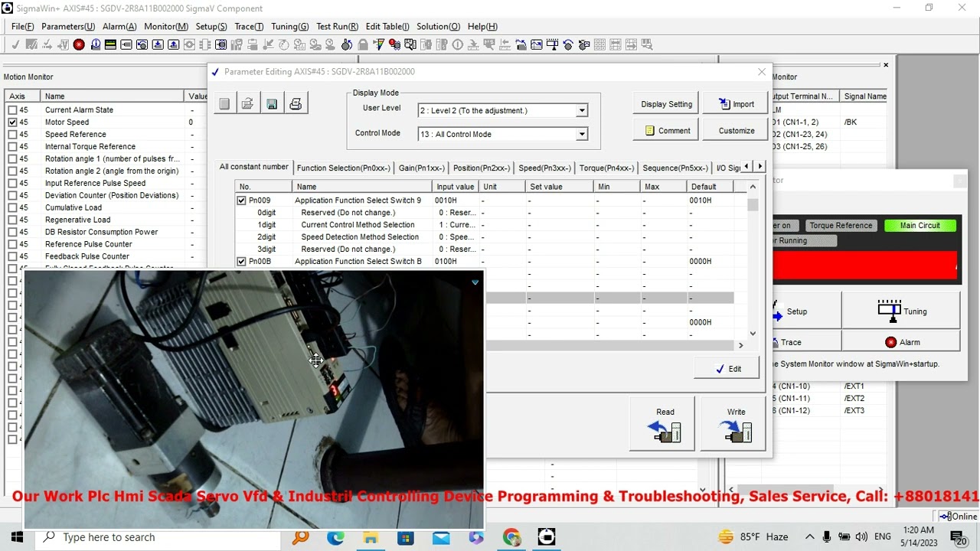This screenshot has height=551, width=980.
Task: Click the parameter table scroll-right arrow
Action: [x=740, y=346]
